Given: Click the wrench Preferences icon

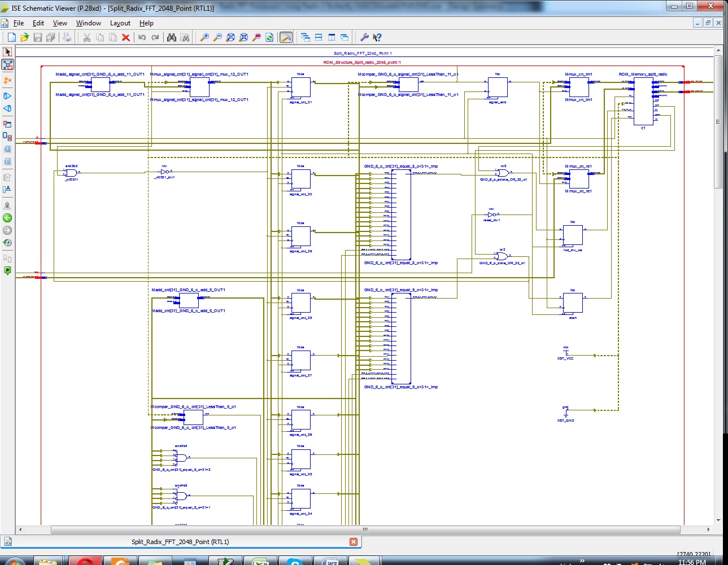Looking at the screenshot, I should pyautogui.click(x=364, y=37).
